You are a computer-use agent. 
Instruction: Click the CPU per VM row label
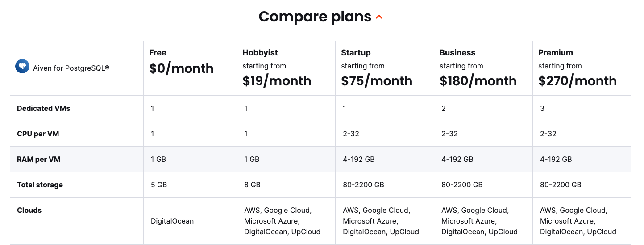[38, 134]
